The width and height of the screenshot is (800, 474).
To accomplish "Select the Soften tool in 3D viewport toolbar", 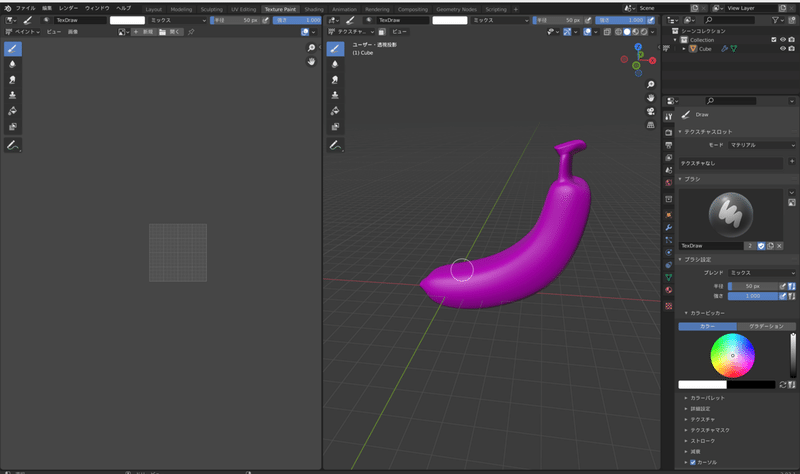I will click(335, 64).
